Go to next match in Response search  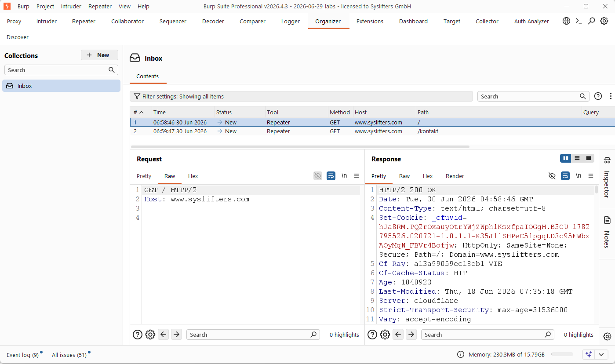coord(411,335)
